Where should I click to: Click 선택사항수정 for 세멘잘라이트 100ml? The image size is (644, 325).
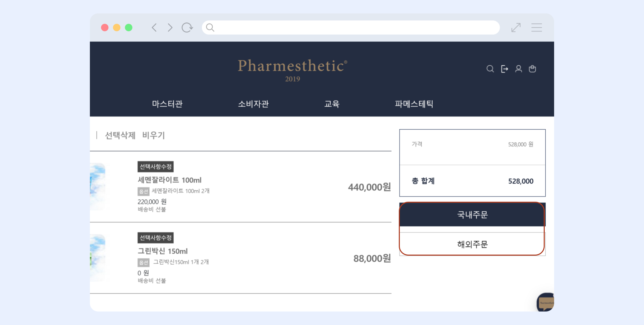pyautogui.click(x=155, y=167)
